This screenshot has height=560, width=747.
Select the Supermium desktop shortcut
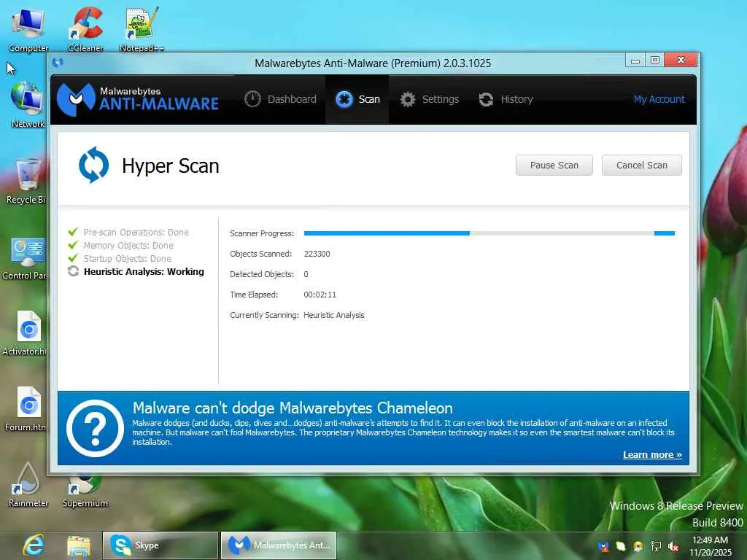(x=85, y=491)
